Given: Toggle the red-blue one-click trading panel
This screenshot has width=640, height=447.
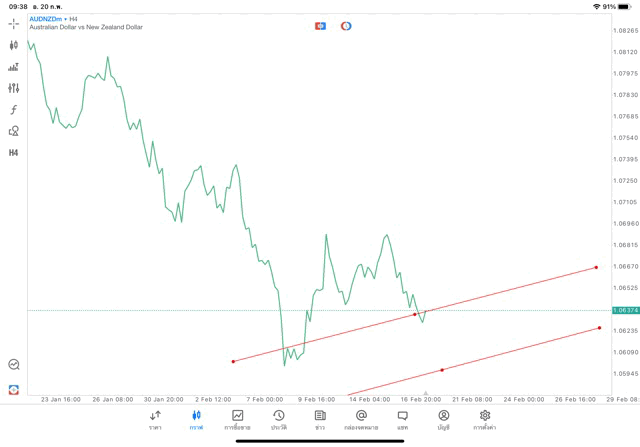Looking at the screenshot, I should [x=320, y=25].
